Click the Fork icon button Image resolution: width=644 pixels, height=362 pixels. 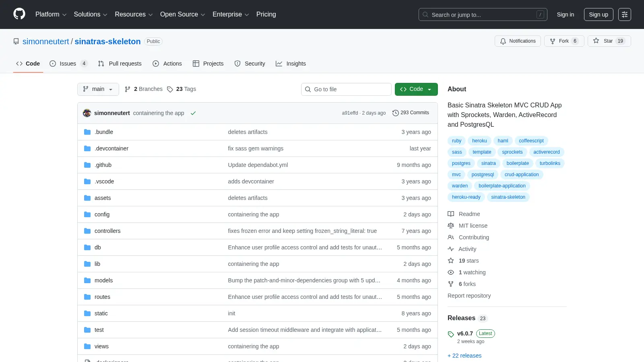[553, 41]
